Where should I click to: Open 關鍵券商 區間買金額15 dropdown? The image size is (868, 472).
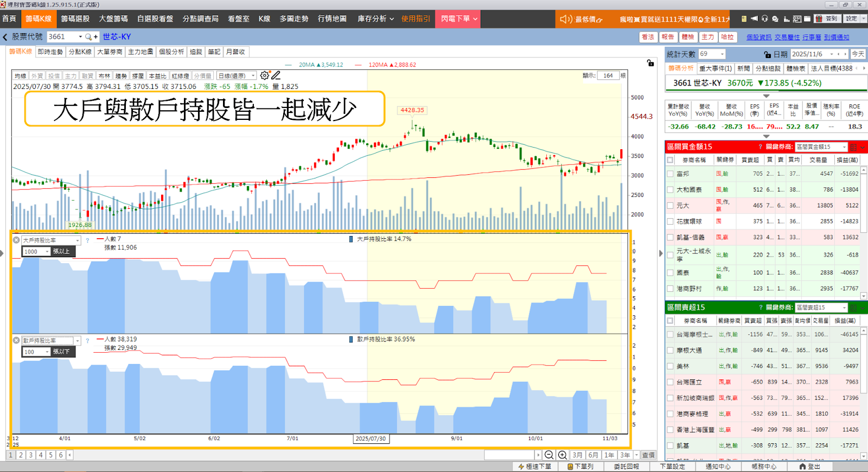tap(821, 147)
